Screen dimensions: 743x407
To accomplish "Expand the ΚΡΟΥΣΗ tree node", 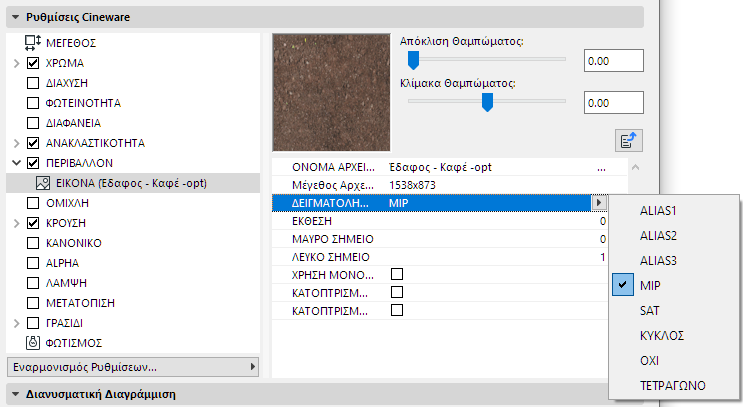I will (x=17, y=223).
